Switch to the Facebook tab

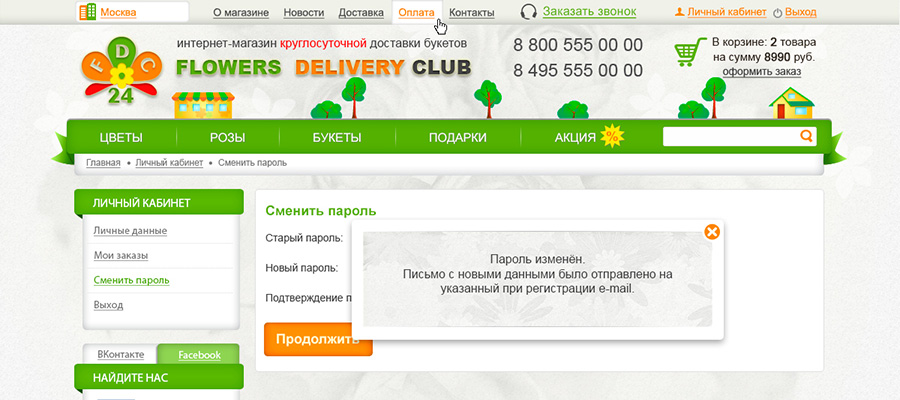[x=199, y=355]
